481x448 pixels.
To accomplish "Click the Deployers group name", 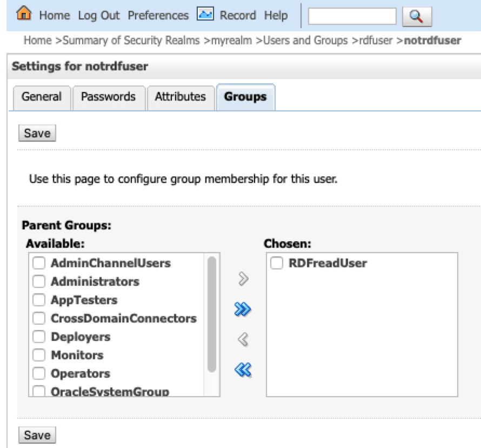I will [81, 337].
